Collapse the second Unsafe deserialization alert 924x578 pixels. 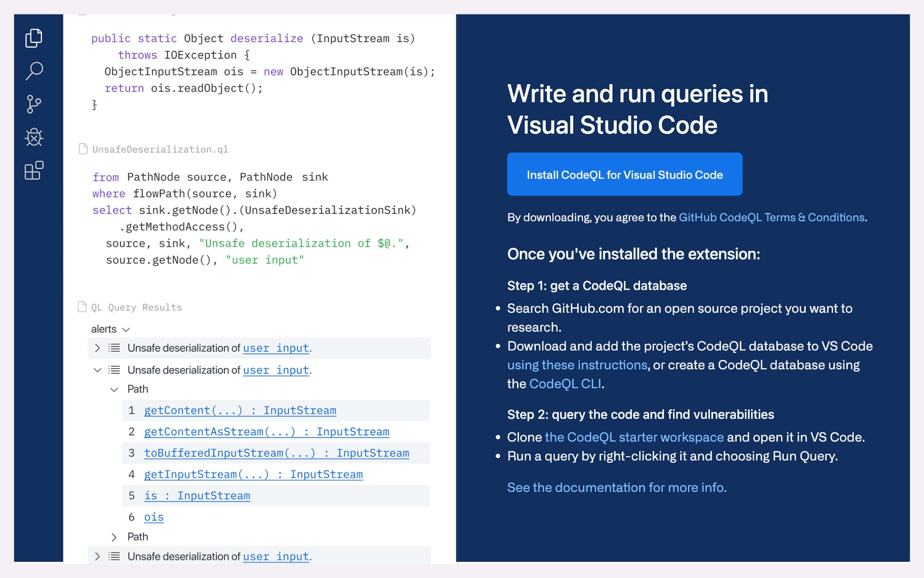click(97, 370)
